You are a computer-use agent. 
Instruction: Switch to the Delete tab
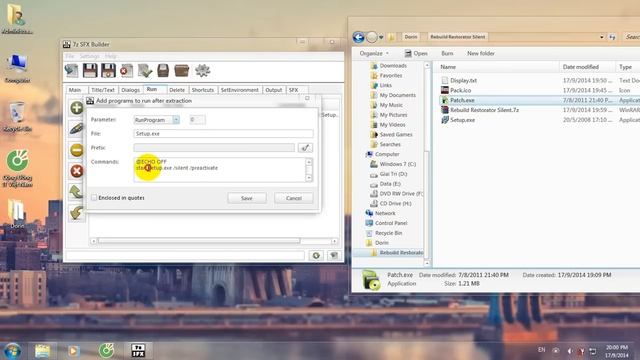pos(177,90)
